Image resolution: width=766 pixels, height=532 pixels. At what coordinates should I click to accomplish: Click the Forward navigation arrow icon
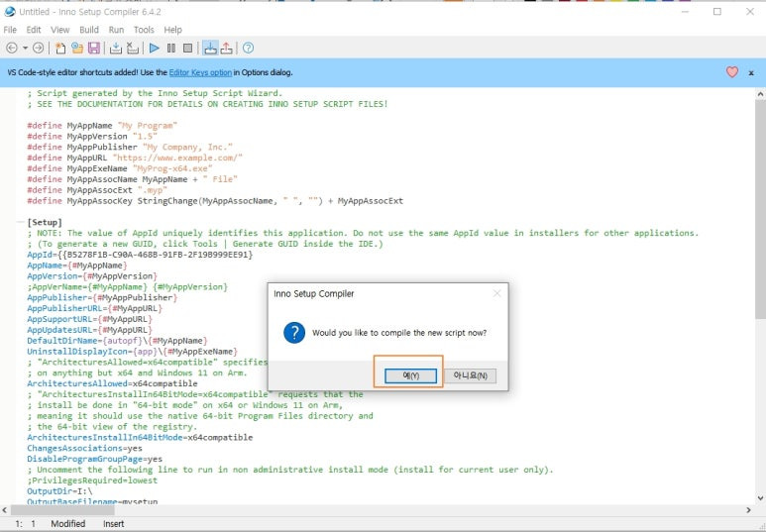(x=38, y=48)
